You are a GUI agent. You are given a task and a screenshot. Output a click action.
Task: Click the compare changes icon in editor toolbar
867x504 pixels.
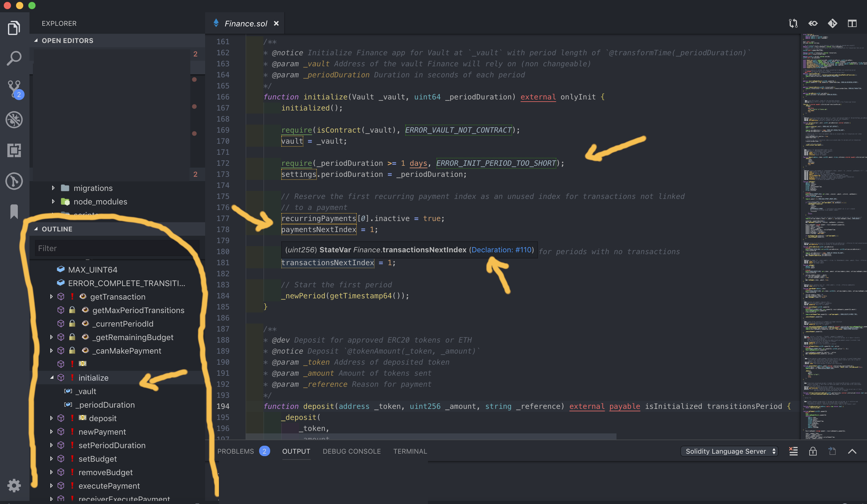(793, 23)
